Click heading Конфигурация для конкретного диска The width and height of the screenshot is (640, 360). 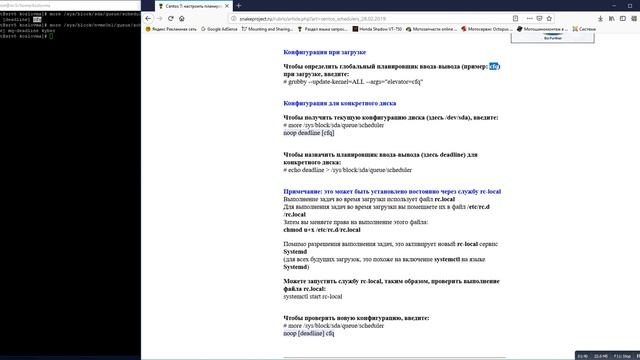coord(340,103)
